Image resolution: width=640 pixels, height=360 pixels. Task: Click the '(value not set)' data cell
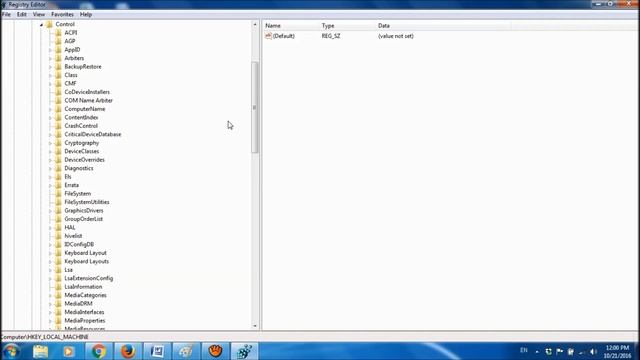(396, 36)
